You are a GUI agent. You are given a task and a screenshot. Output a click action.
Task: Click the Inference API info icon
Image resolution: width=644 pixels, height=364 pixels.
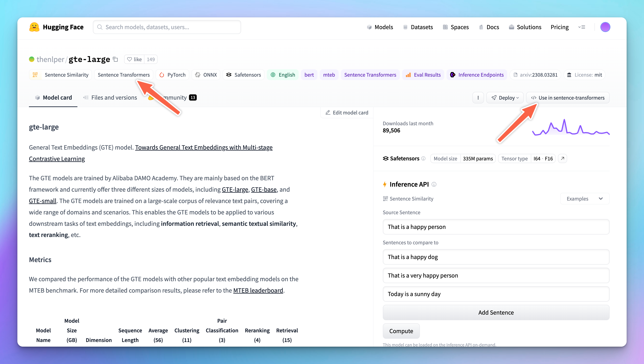click(x=434, y=185)
